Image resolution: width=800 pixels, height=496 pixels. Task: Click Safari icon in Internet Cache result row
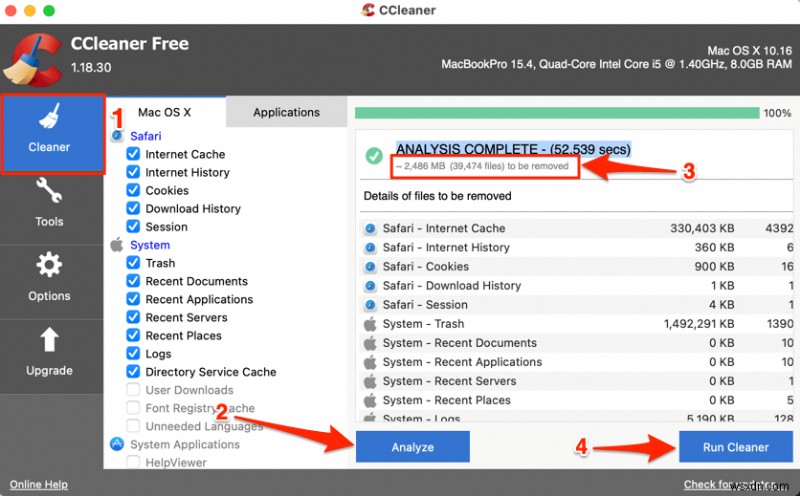click(370, 228)
